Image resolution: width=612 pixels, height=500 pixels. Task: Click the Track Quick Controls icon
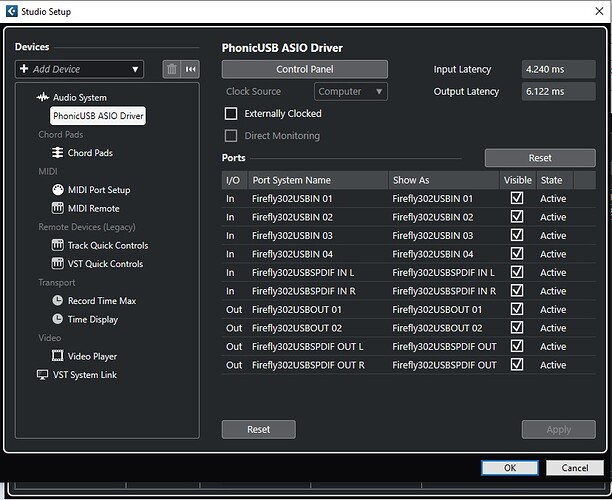point(57,245)
